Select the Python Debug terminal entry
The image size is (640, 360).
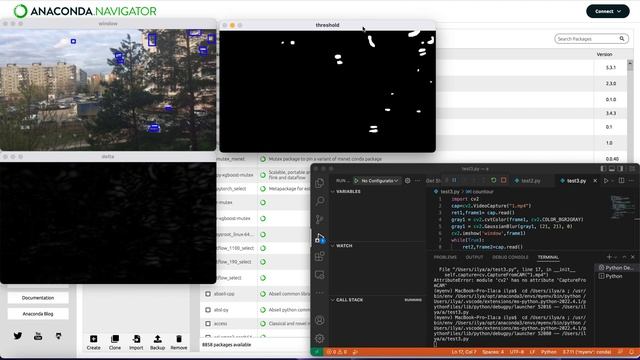[616, 268]
